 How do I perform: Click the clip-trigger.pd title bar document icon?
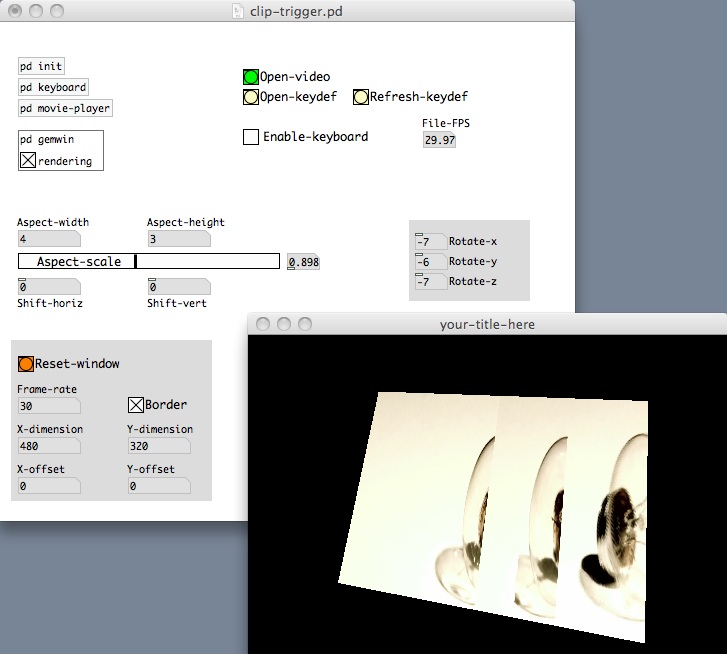pos(237,11)
